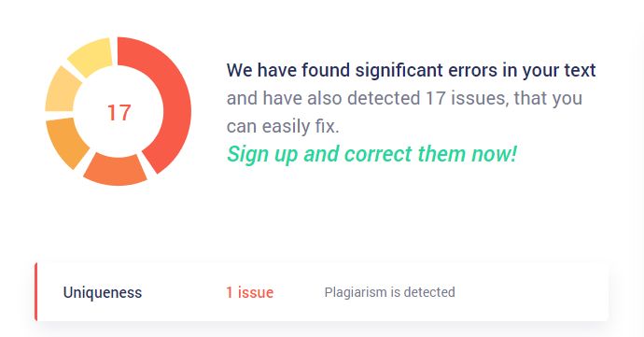Click the Uniqueness label

point(103,292)
